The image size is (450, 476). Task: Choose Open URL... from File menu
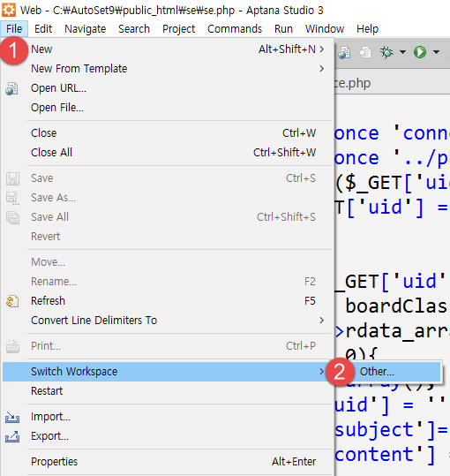click(x=167, y=88)
